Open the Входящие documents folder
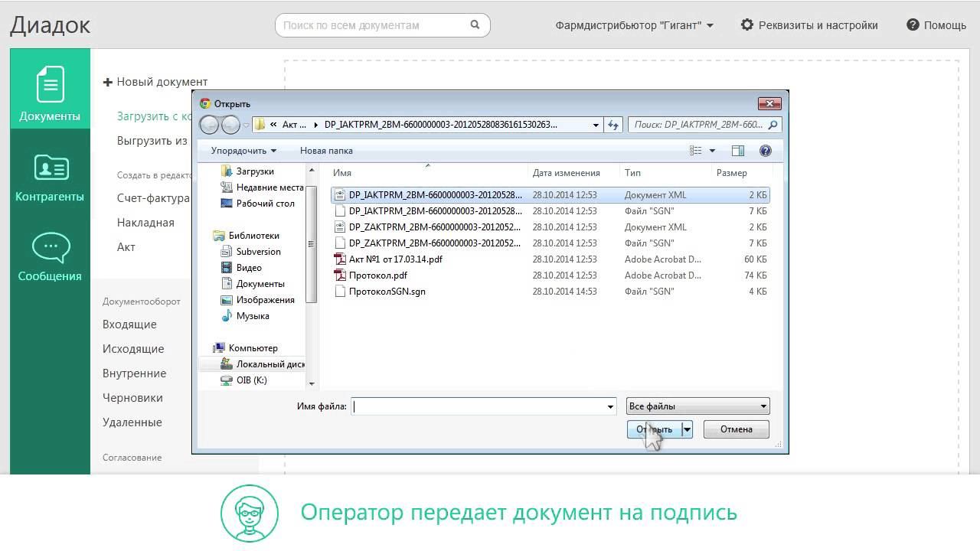Image resolution: width=980 pixels, height=551 pixels. (129, 324)
